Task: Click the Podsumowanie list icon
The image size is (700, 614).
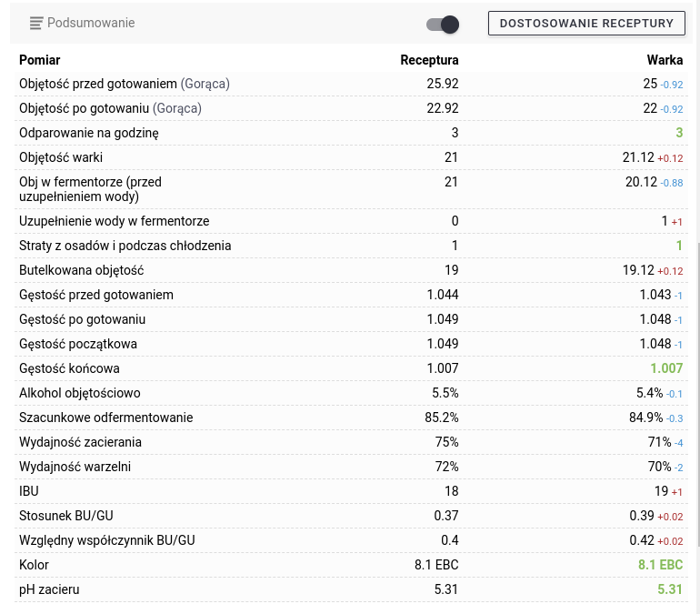Action: click(36, 23)
